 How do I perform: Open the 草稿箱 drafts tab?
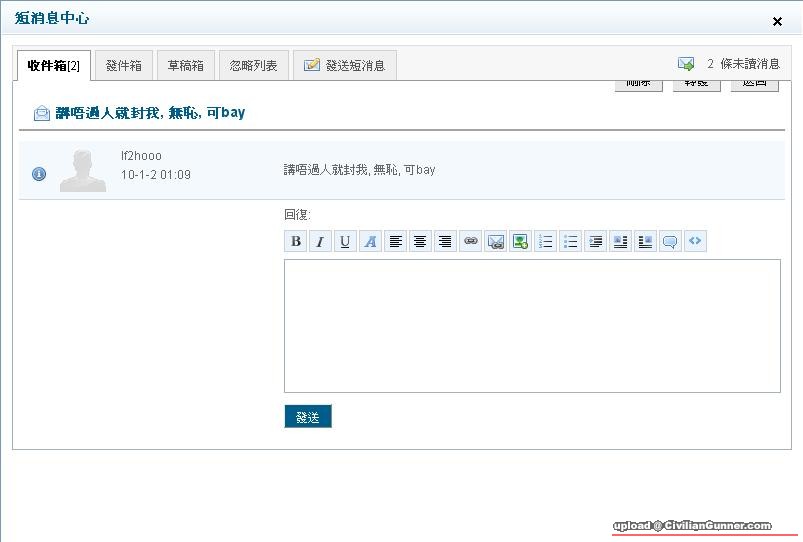[x=185, y=66]
